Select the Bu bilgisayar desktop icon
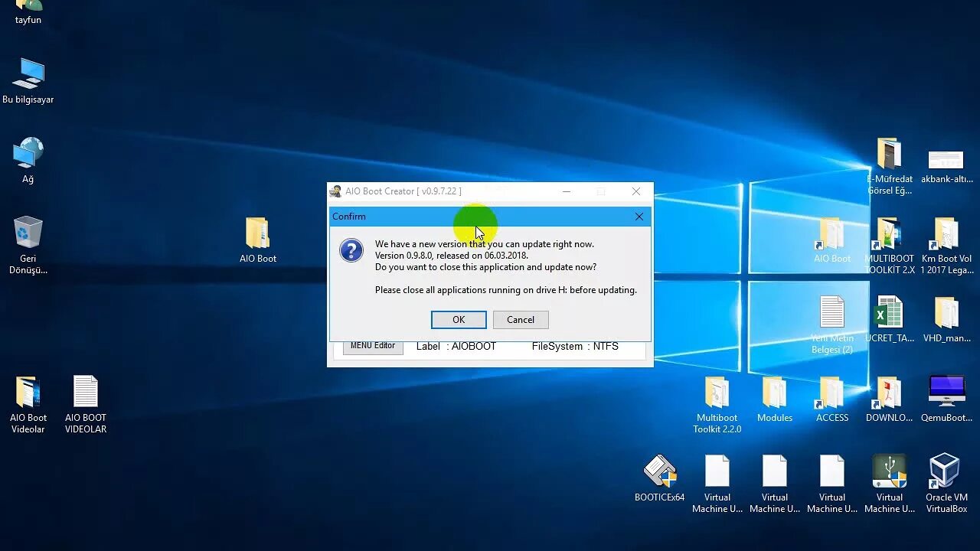This screenshot has width=980, height=551. click(x=28, y=81)
